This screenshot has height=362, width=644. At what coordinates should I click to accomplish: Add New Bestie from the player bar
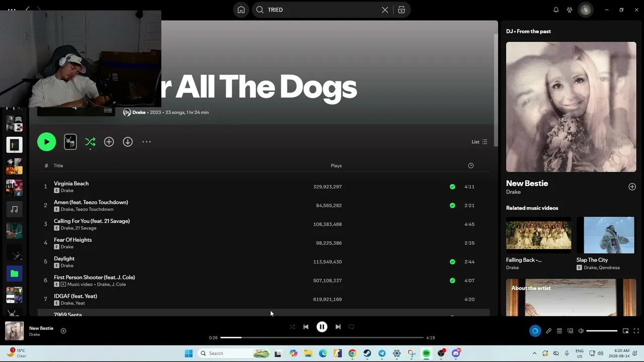tap(63, 331)
